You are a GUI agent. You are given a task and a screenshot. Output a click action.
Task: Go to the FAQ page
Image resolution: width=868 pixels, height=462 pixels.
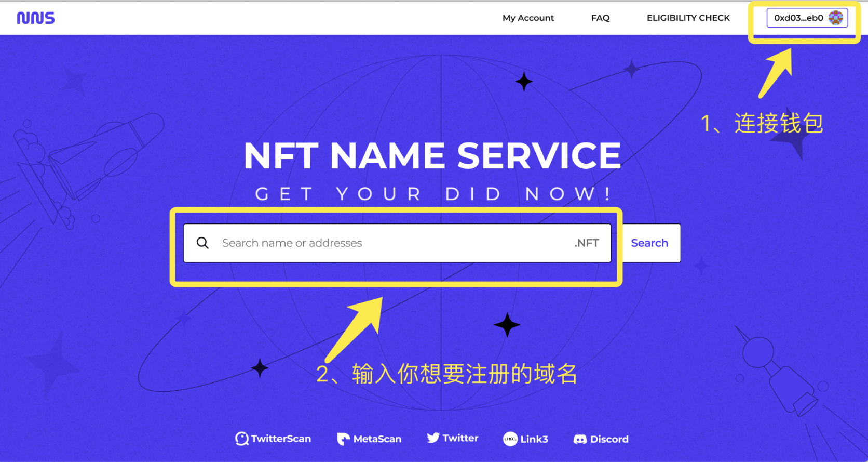[600, 18]
